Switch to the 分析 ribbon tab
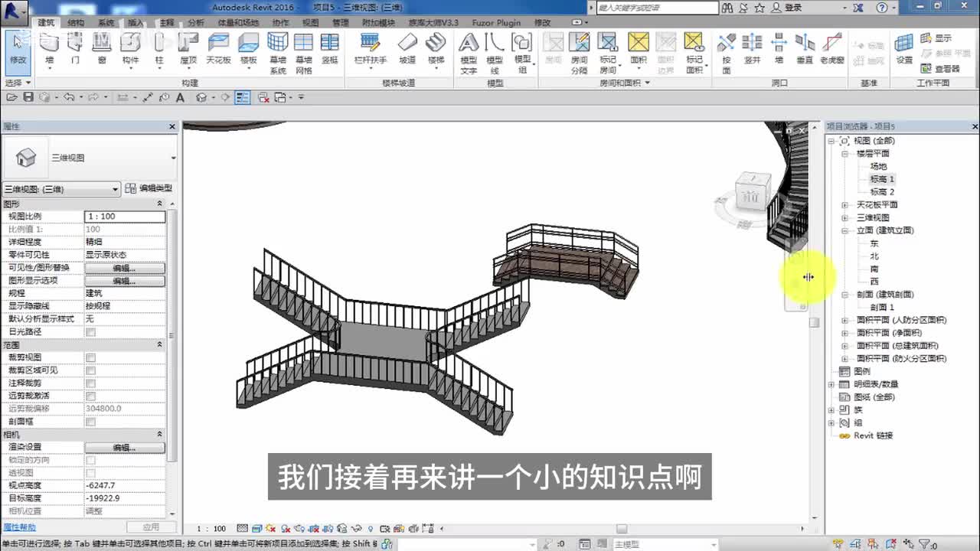The height and width of the screenshot is (551, 980). [x=196, y=23]
